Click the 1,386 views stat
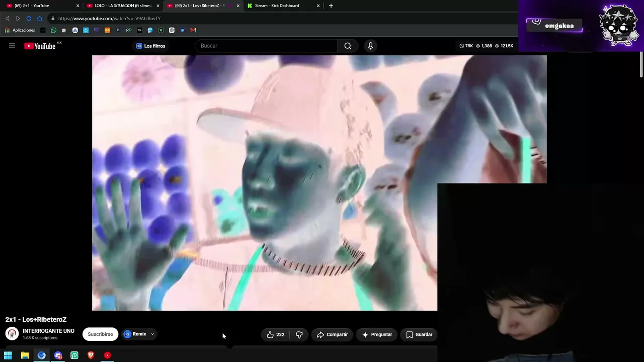Image resolution: width=644 pixels, height=362 pixels. point(484,46)
